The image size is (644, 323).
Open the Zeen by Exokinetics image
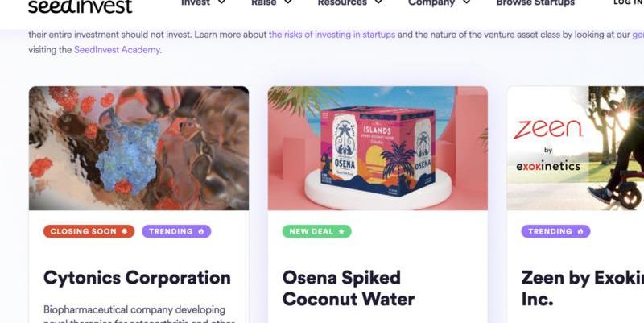[576, 148]
